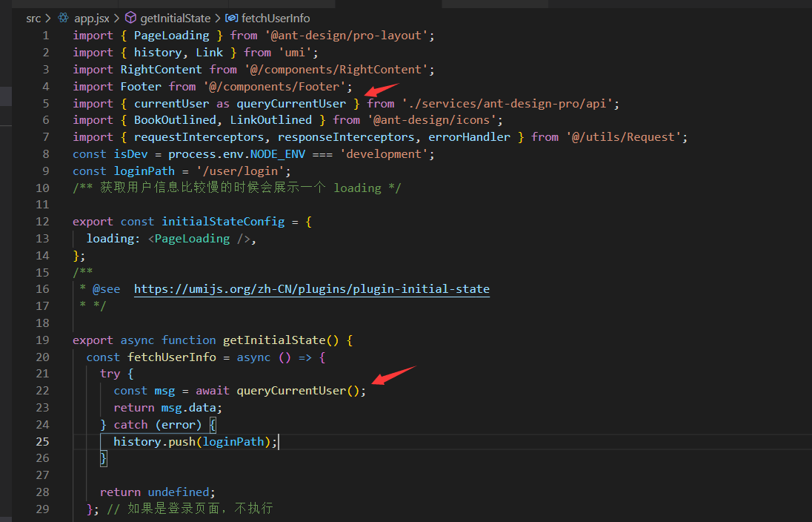Click 'loginPath' declaration on line 9
Image resolution: width=812 pixels, height=522 pixels.
(x=144, y=171)
